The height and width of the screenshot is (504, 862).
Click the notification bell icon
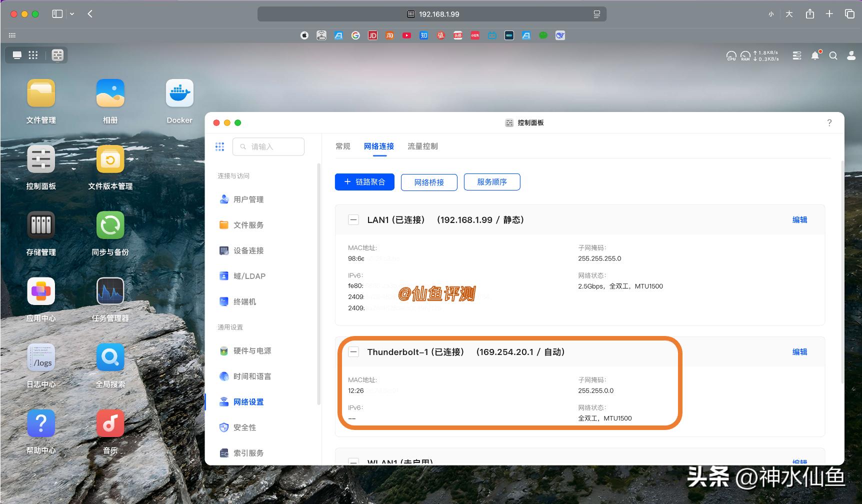click(x=815, y=55)
